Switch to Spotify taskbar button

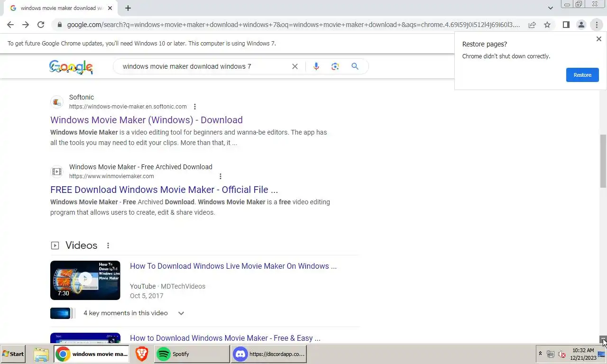[x=192, y=354]
